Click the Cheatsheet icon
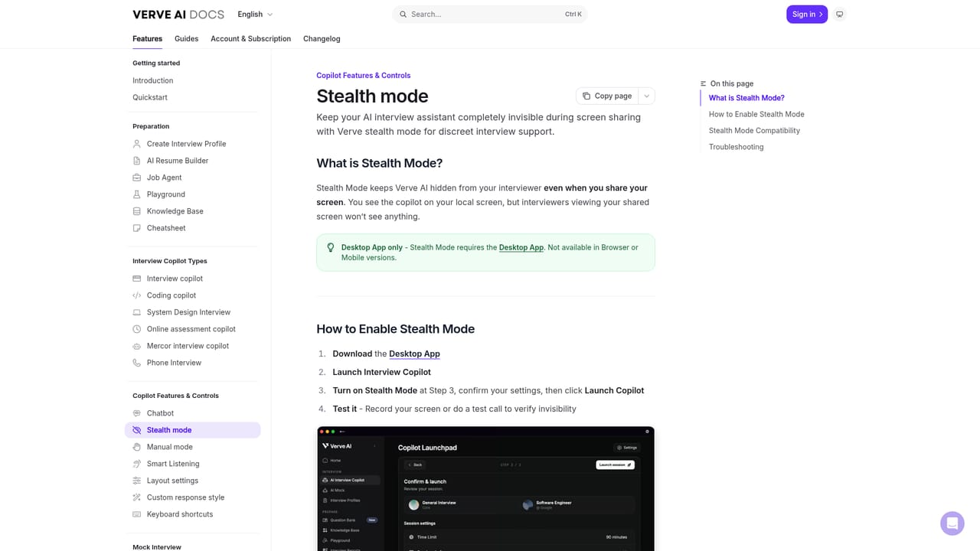The image size is (980, 551). coord(137,228)
